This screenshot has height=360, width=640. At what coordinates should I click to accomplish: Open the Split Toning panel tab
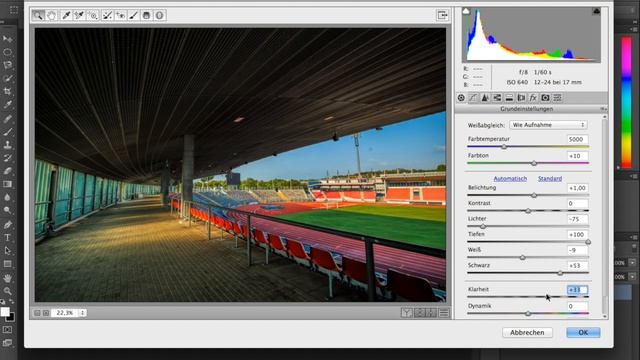tap(509, 98)
